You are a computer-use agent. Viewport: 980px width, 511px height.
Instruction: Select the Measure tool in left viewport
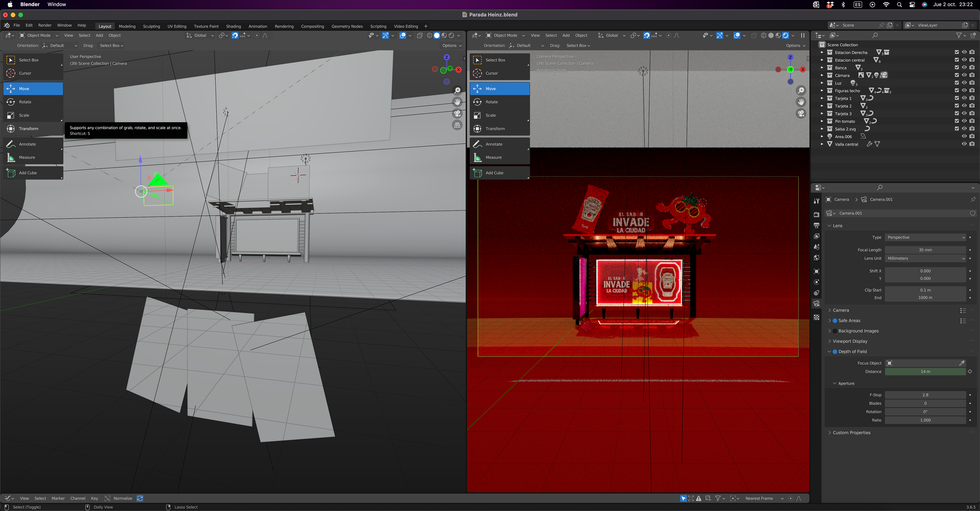pyautogui.click(x=27, y=157)
